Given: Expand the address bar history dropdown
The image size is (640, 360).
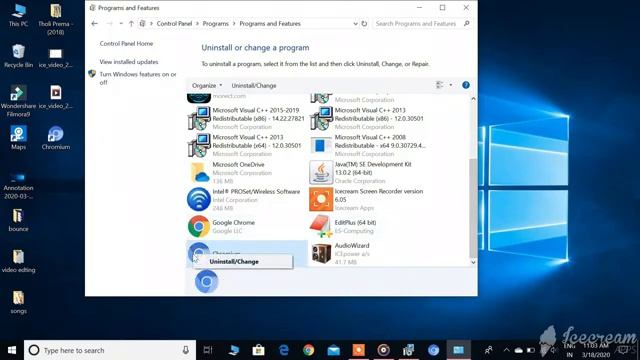Looking at the screenshot, I should pyautogui.click(x=355, y=24).
